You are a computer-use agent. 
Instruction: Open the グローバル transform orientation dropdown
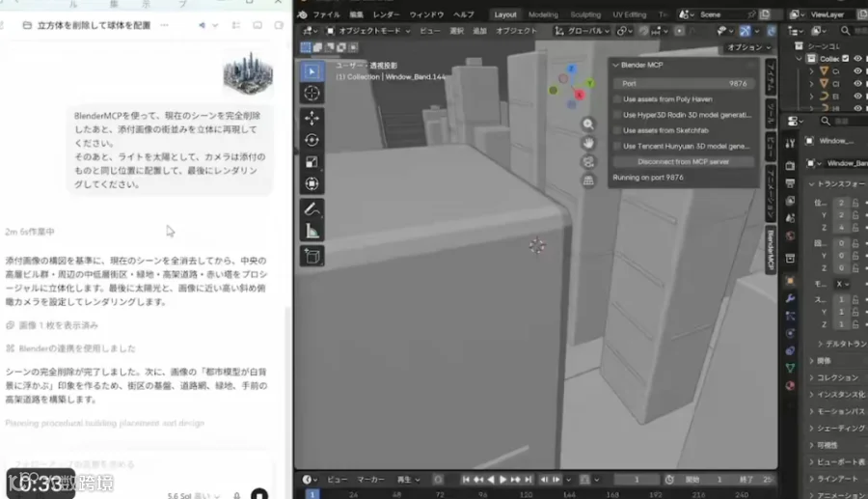point(582,31)
